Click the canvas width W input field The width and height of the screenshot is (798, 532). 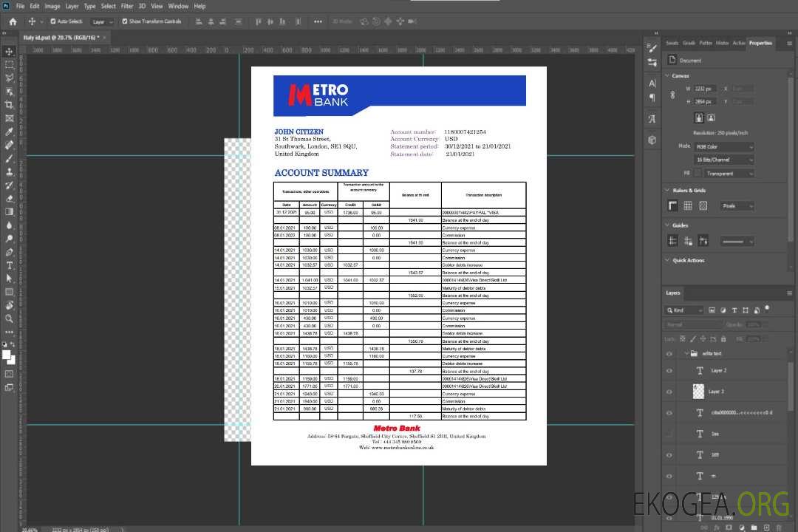click(705, 89)
